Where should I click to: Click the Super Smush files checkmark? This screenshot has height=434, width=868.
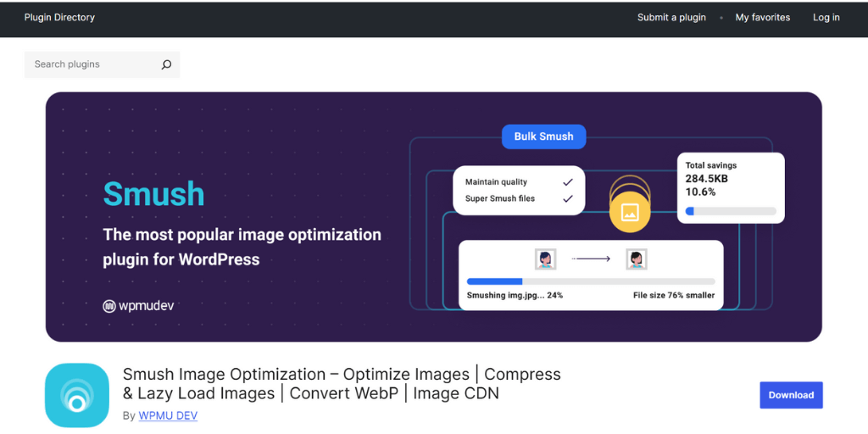pyautogui.click(x=567, y=198)
